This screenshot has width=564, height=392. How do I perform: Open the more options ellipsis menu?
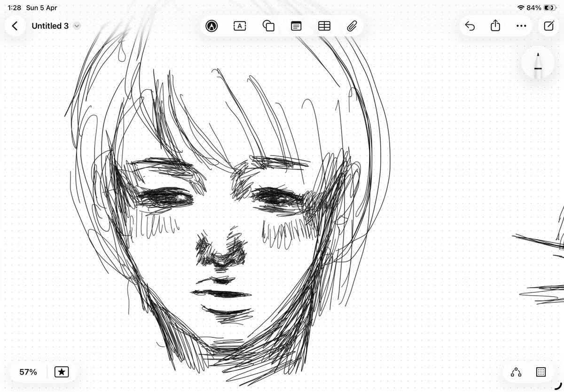[521, 26]
